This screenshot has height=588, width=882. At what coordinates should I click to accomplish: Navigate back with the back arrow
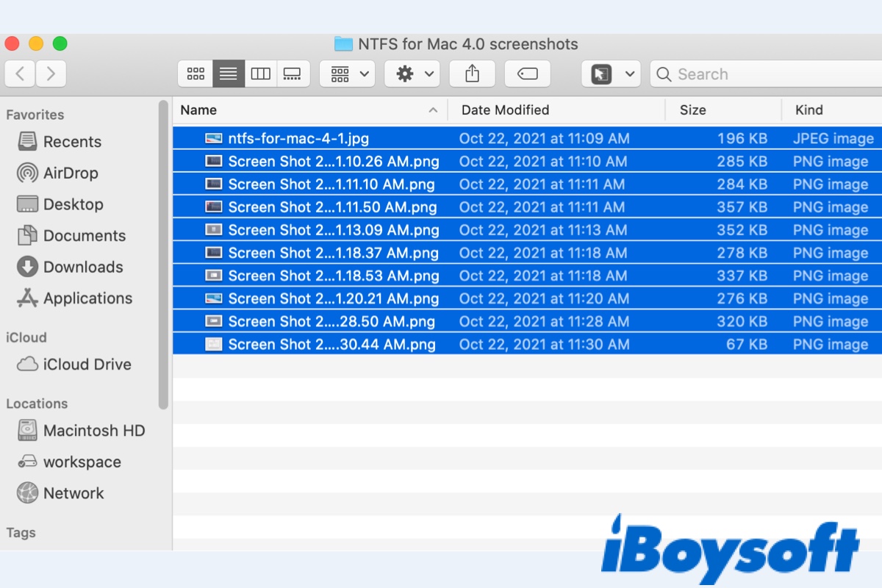[x=20, y=73]
